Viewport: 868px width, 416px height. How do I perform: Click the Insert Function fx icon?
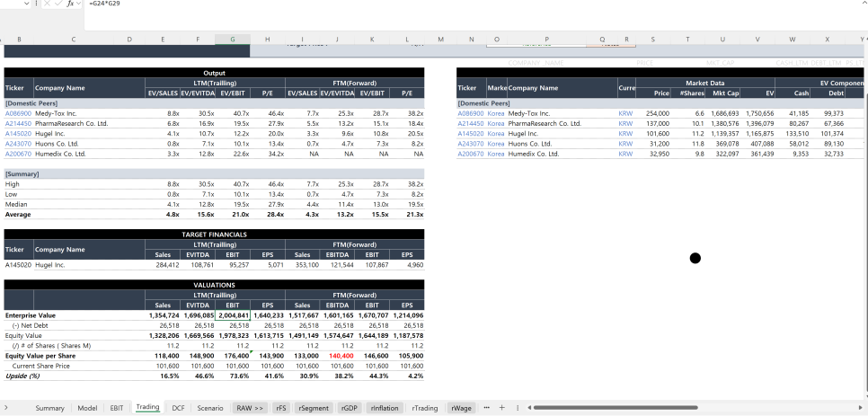coord(70,4)
